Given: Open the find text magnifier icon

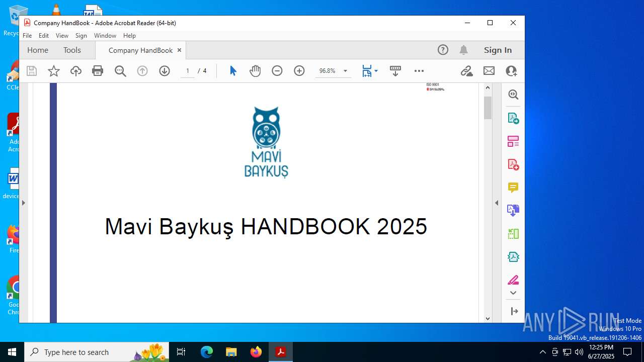Looking at the screenshot, I should tap(120, 71).
